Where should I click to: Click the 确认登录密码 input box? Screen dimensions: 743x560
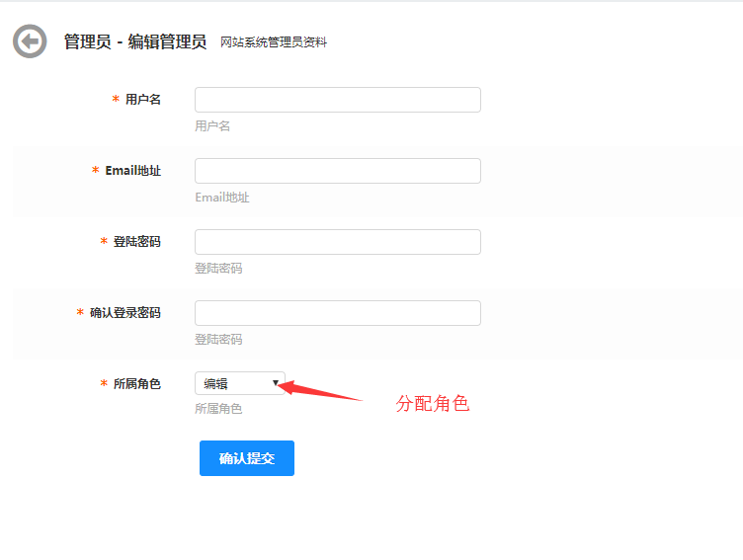coord(337,313)
